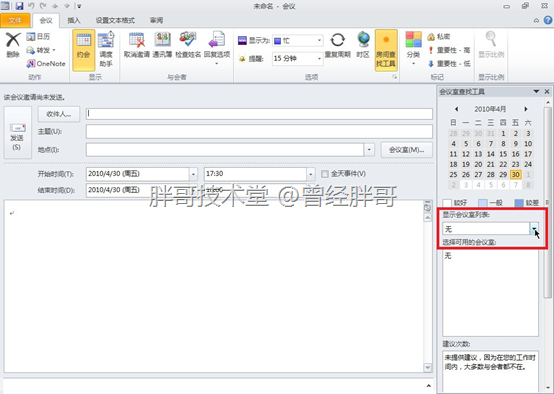
Task: Send to OneNote
Action: point(46,64)
